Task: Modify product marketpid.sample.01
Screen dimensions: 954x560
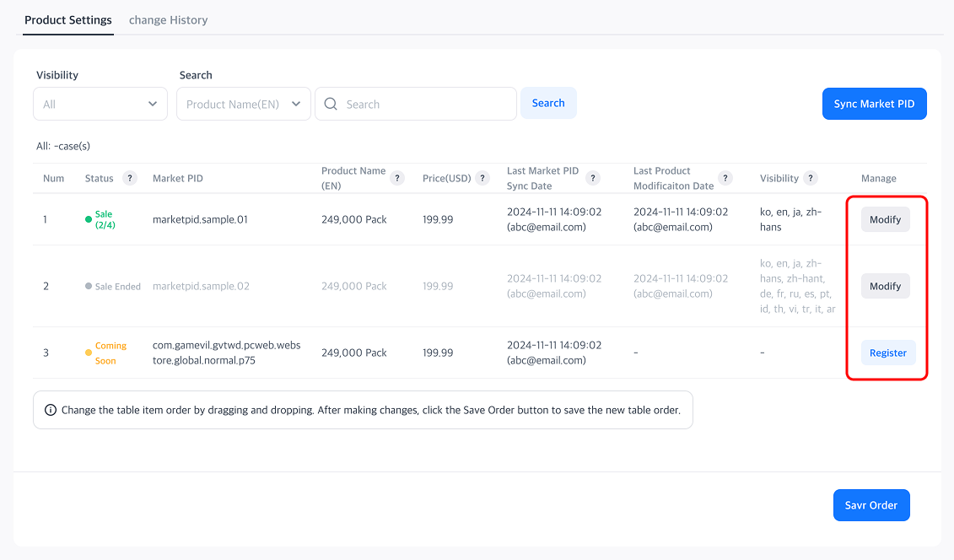Action: (885, 219)
